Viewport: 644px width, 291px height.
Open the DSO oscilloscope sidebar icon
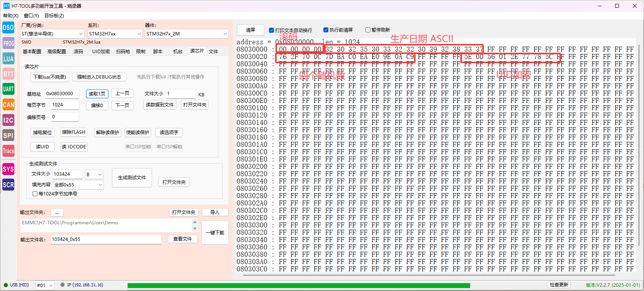point(8,28)
